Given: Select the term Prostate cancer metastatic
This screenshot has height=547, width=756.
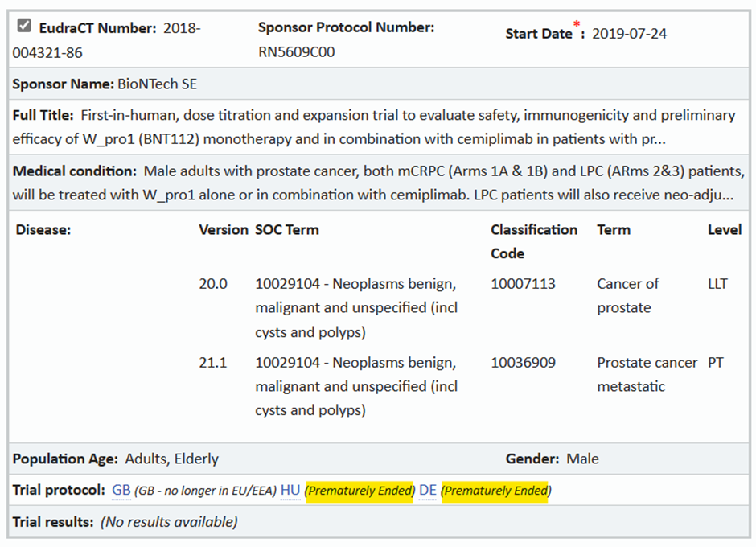Looking at the screenshot, I should (x=647, y=374).
